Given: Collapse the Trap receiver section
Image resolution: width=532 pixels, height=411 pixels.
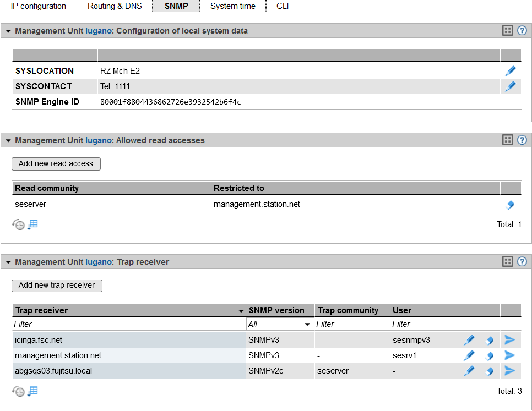Looking at the screenshot, I should [x=8, y=262].
